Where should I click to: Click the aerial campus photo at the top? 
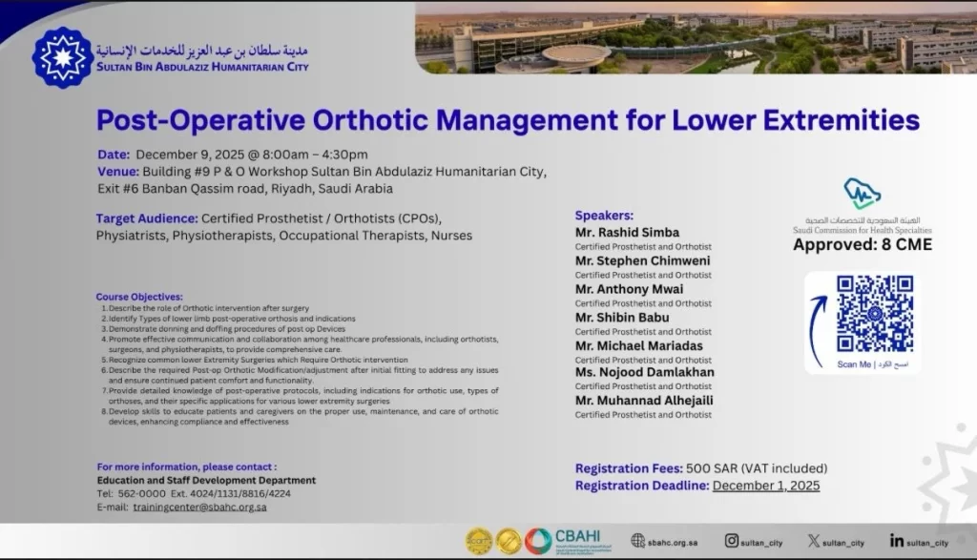click(x=696, y=38)
